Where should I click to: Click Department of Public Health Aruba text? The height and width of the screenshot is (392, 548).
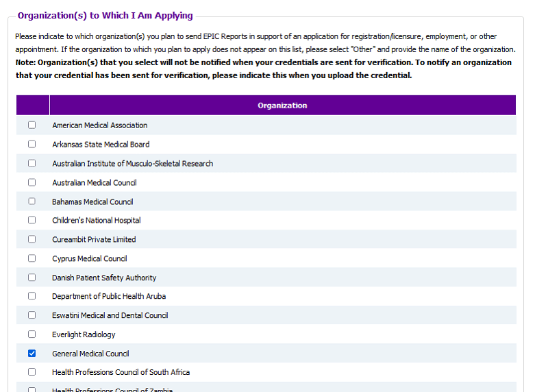tap(109, 296)
